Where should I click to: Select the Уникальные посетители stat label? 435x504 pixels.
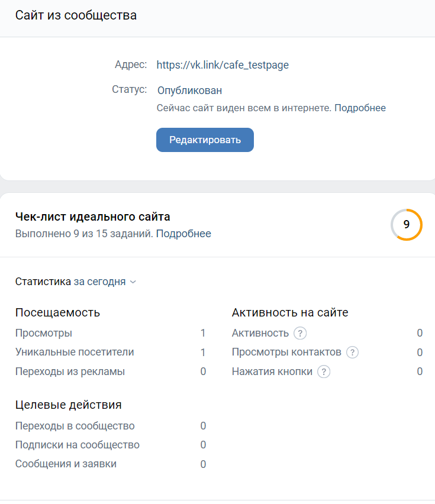(x=75, y=352)
